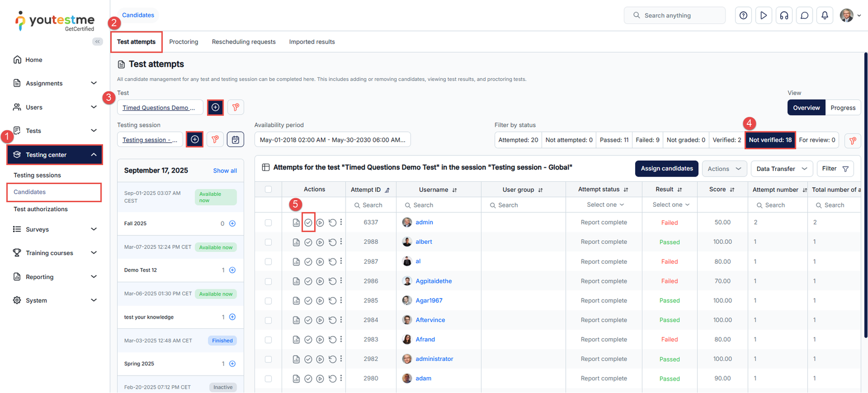The height and width of the screenshot is (393, 868).
Task: Open the headset support icon
Action: [784, 16]
